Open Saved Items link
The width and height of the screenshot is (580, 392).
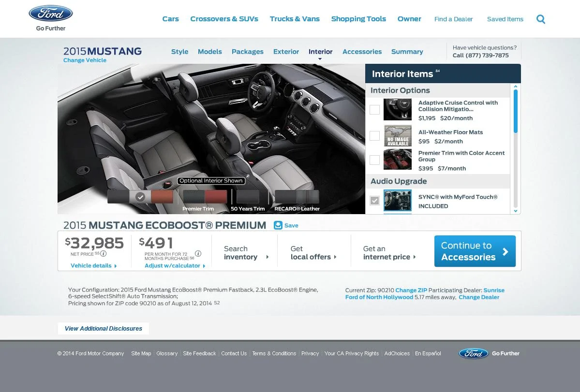pos(505,19)
